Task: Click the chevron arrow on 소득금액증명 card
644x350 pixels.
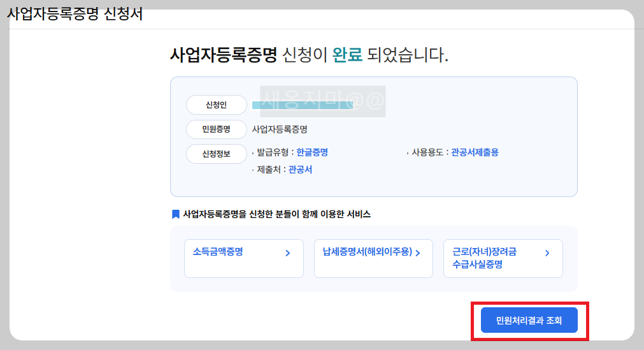Action: (288, 253)
